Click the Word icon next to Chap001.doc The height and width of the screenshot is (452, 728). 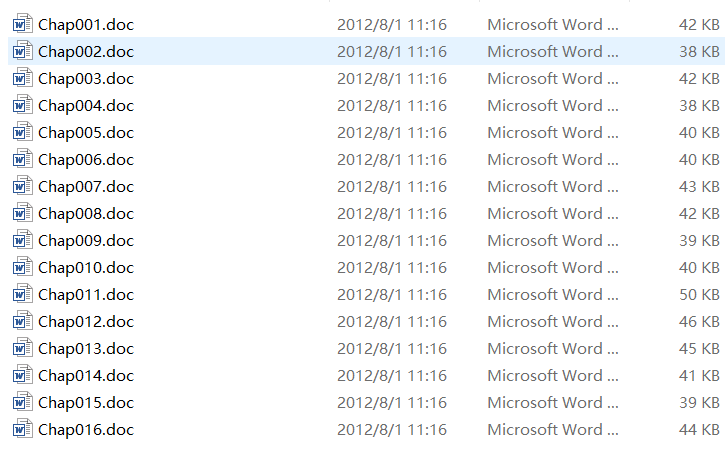pos(22,24)
